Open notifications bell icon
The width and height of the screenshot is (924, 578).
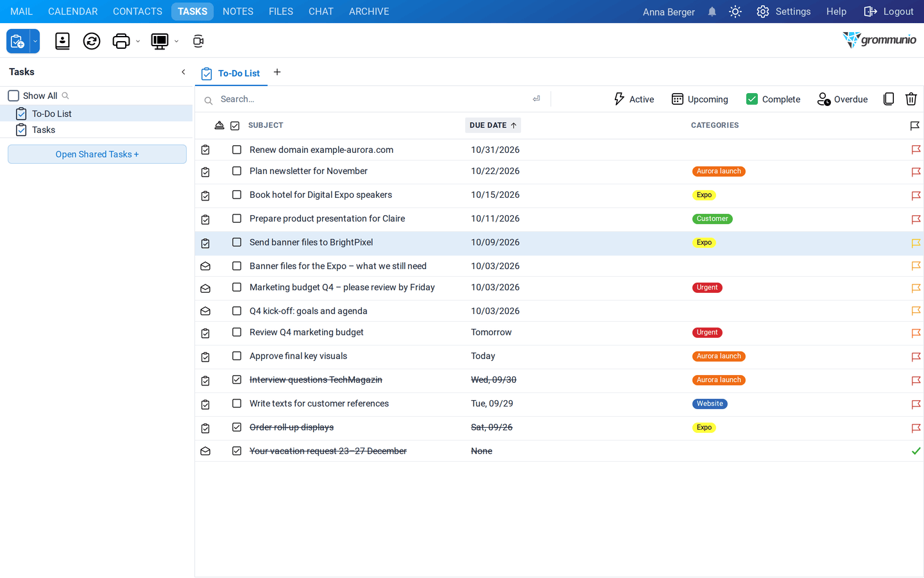click(712, 12)
